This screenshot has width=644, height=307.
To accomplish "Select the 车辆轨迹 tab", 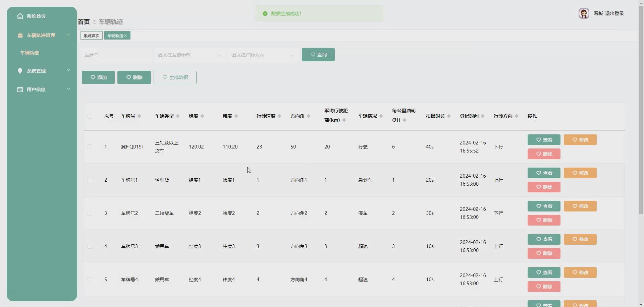I will 115,36.
